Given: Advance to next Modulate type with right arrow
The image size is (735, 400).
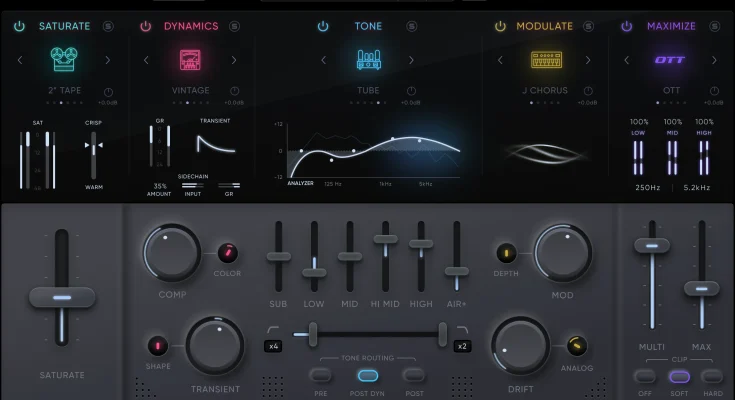Looking at the screenshot, I should 589,60.
